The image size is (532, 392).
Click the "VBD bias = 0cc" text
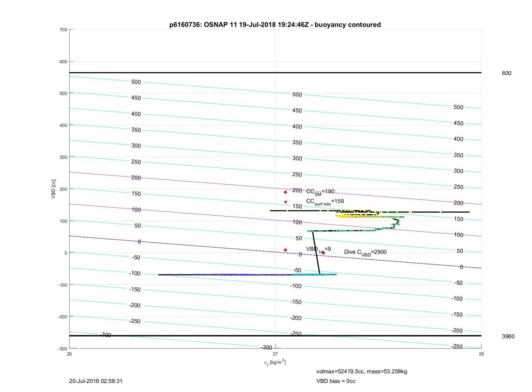(x=336, y=381)
